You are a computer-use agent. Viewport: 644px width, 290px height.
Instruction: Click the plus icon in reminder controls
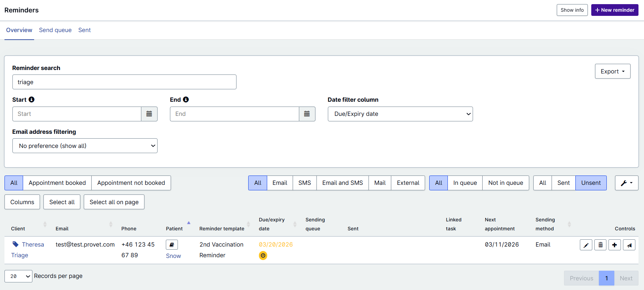tap(615, 245)
